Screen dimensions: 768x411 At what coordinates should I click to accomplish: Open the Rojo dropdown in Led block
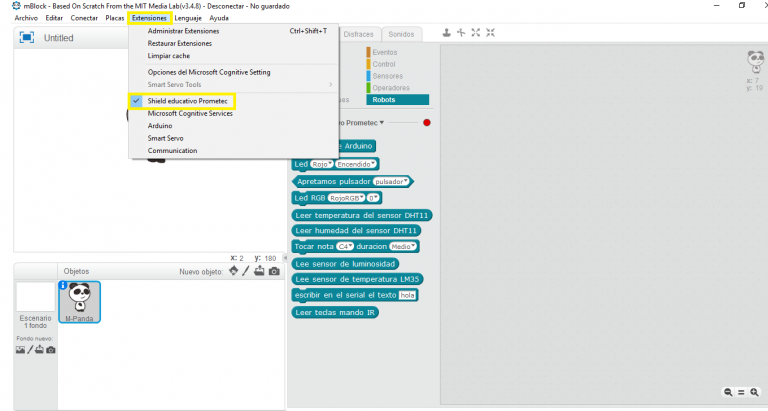coord(322,163)
